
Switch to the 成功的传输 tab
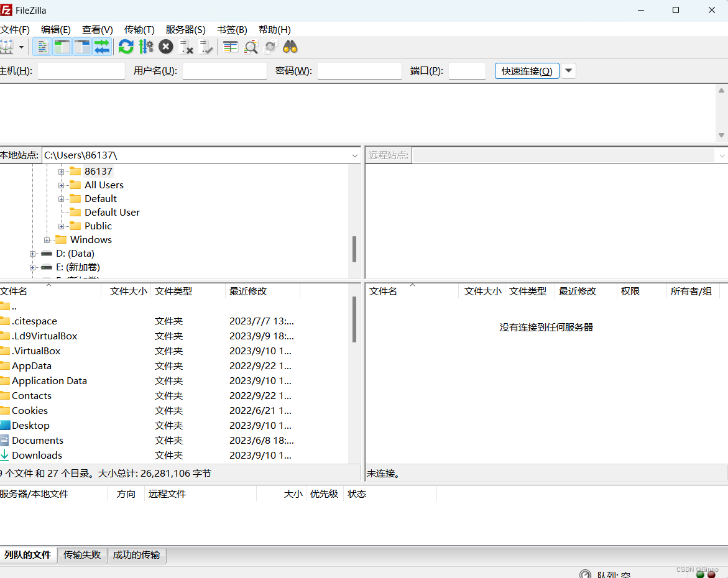137,555
